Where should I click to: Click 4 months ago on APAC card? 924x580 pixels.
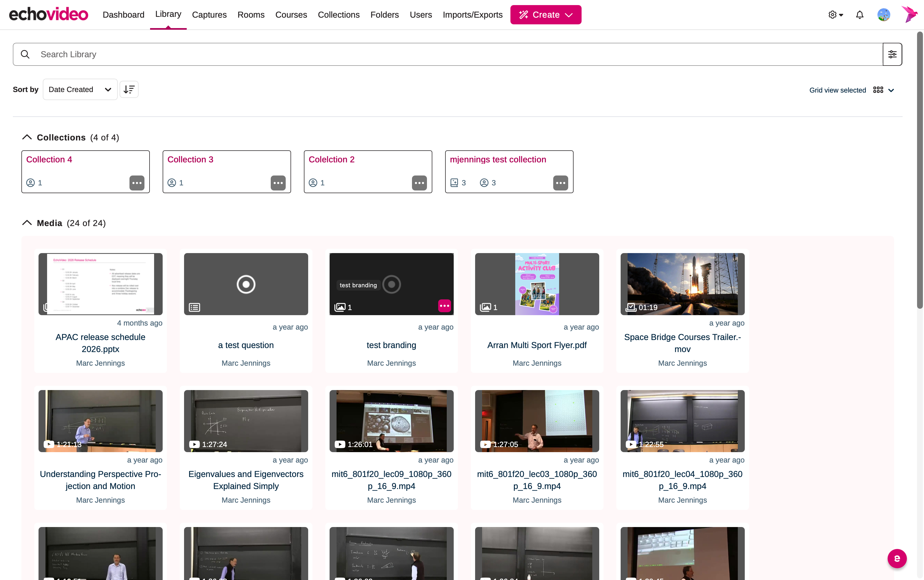pyautogui.click(x=140, y=323)
